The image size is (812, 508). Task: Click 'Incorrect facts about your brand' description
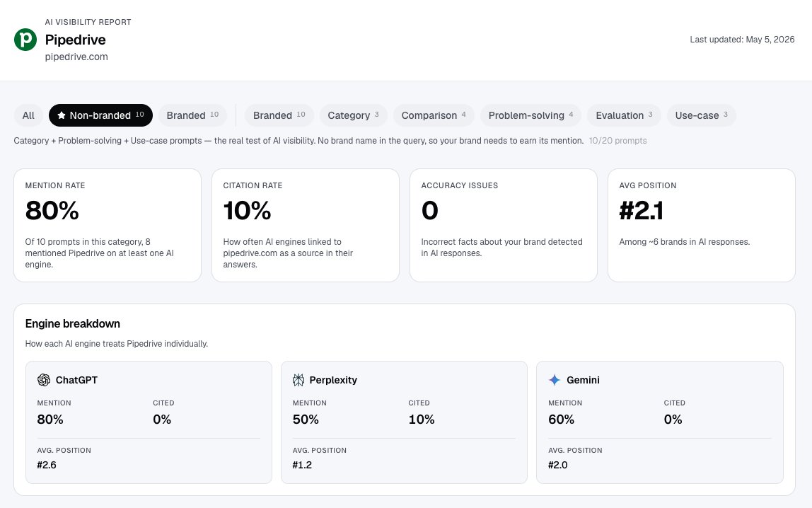(x=501, y=248)
